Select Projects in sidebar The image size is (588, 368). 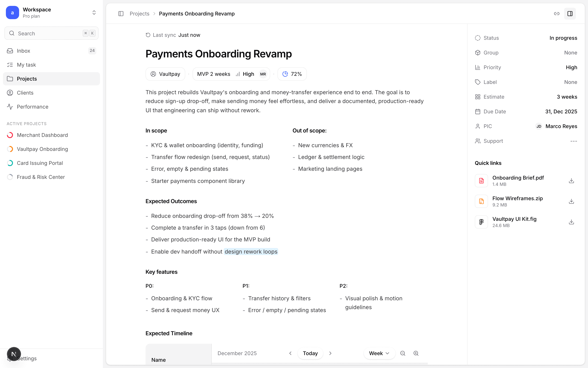pyautogui.click(x=51, y=79)
